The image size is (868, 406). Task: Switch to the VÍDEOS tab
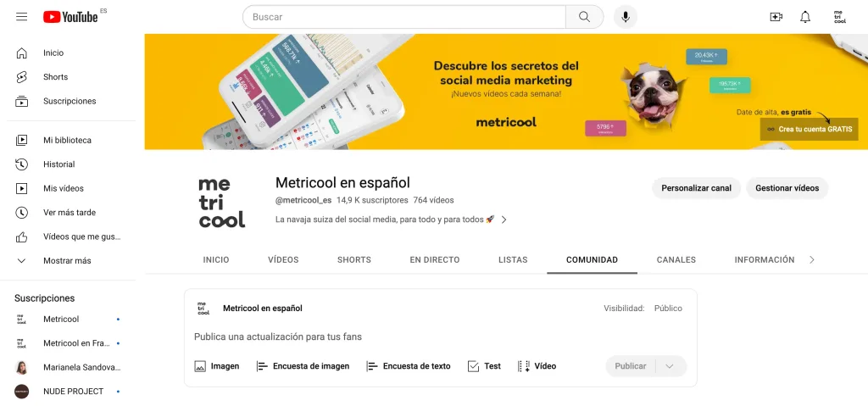pyautogui.click(x=283, y=259)
